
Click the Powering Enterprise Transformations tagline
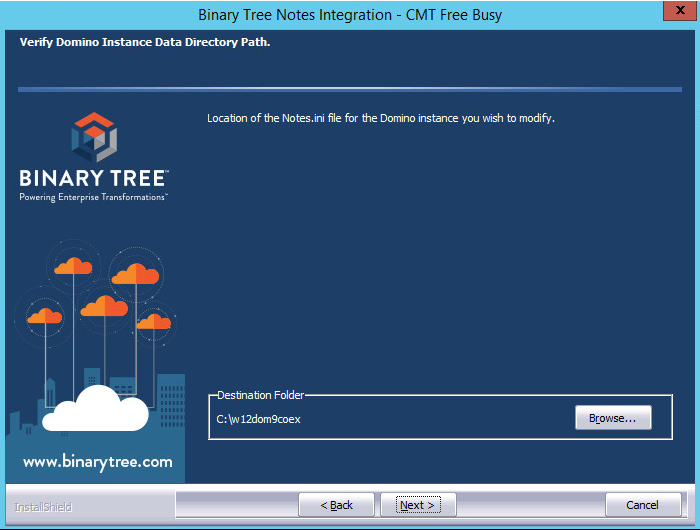[93, 197]
